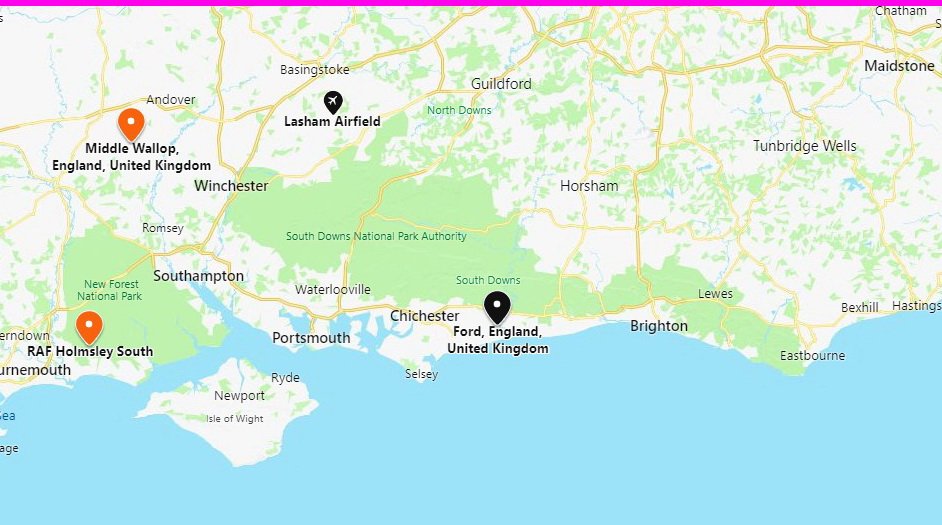942x525 pixels.
Task: Click the Portsmouth label on the map
Action: [311, 338]
